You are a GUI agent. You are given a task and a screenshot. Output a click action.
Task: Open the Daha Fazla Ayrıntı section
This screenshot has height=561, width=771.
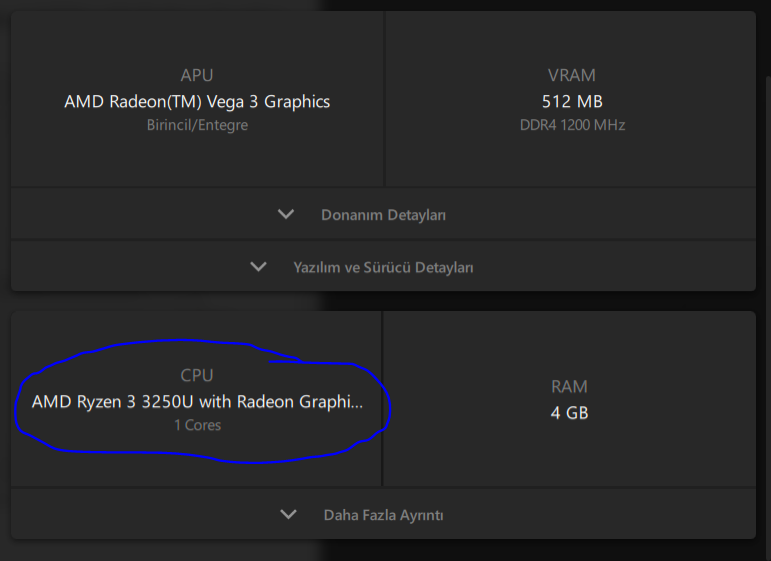point(383,515)
